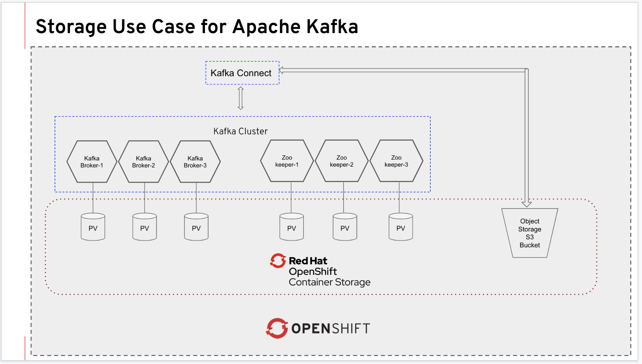
Task: Select PV cylinder under Zookeeper-3
Action: (400, 228)
